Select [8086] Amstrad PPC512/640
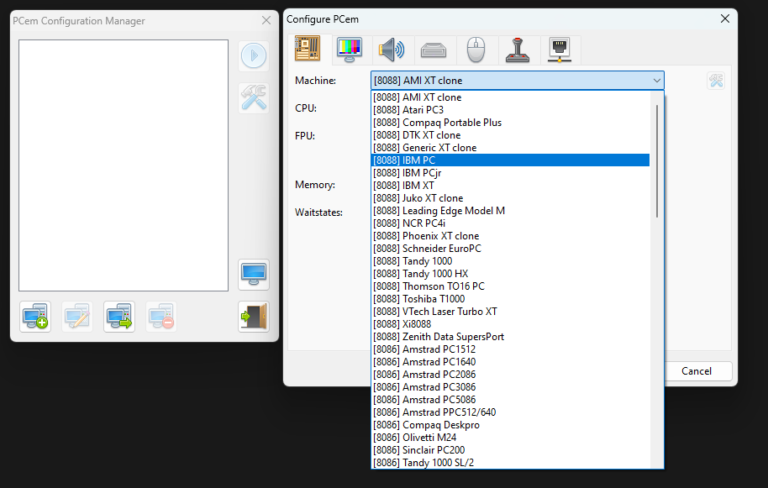 pyautogui.click(x=510, y=412)
